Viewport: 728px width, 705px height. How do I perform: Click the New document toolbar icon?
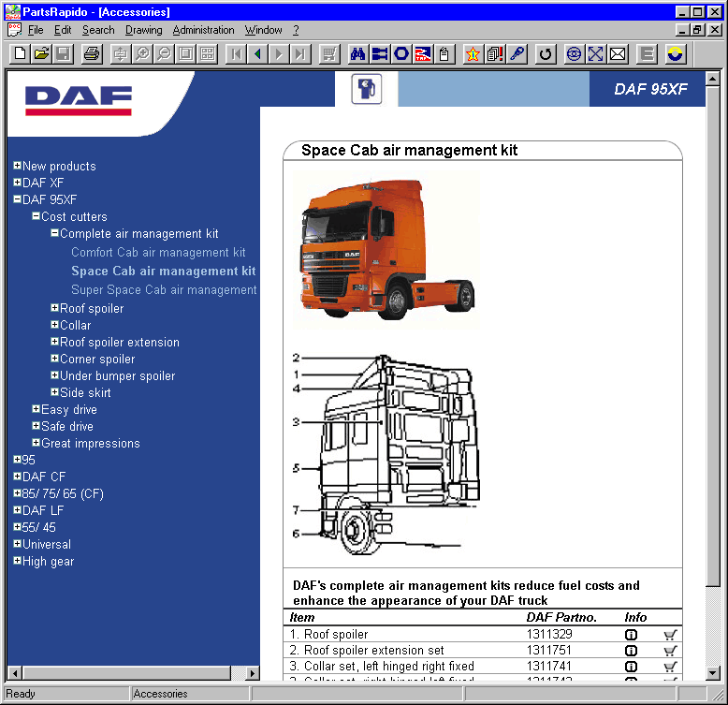point(20,54)
